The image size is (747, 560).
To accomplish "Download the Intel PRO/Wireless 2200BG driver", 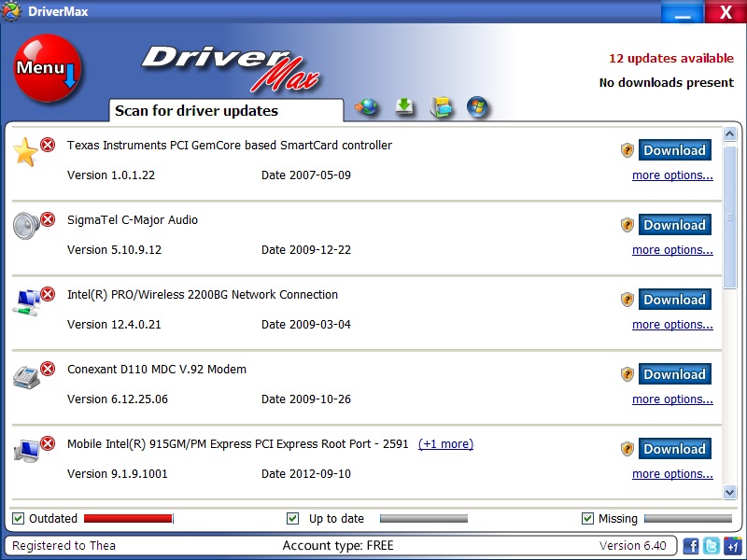I will click(x=674, y=300).
